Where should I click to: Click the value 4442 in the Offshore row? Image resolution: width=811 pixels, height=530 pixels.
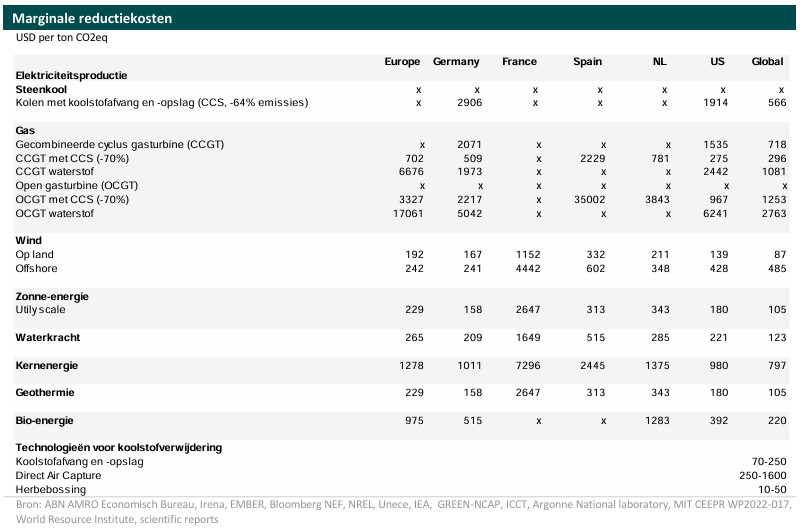(528, 268)
